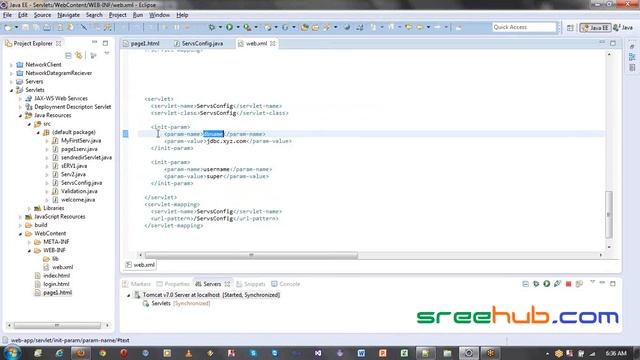
Task: Expand the Libraries node
Action: click(x=29, y=208)
